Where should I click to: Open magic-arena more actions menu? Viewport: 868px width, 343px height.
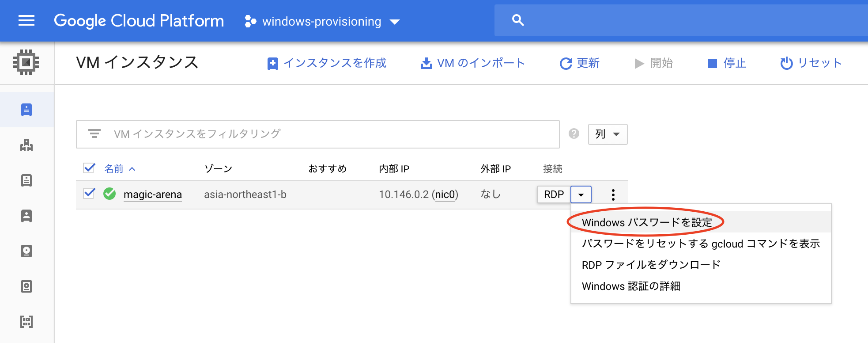tap(613, 194)
